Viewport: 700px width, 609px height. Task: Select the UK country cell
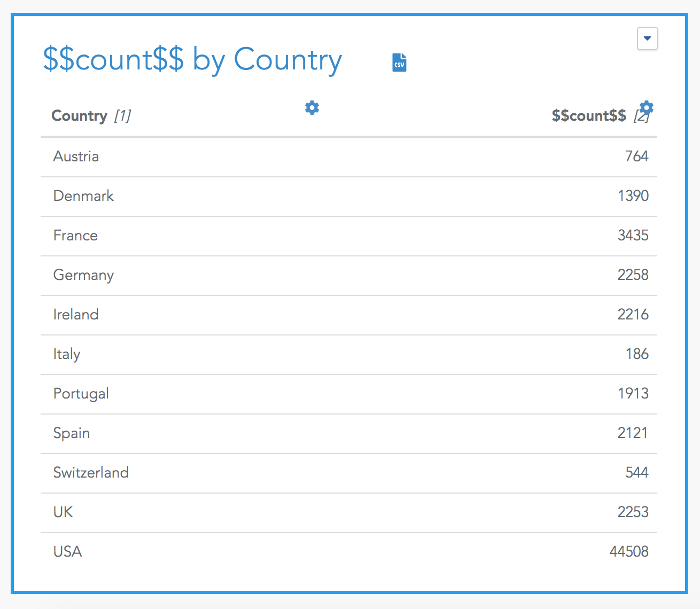click(x=63, y=512)
